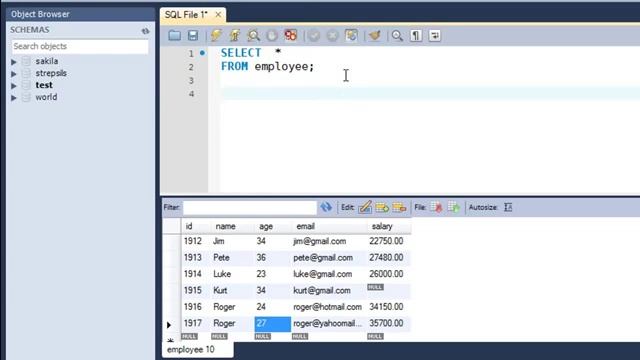Export recordset to external file icon
Viewport: 640px width, 360px height.
436,207
